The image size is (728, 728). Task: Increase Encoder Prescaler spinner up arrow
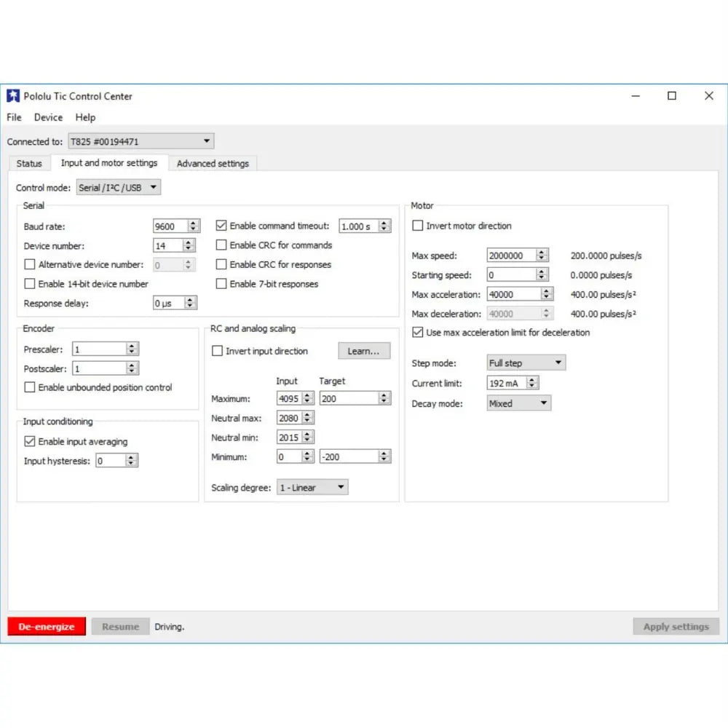(x=132, y=347)
